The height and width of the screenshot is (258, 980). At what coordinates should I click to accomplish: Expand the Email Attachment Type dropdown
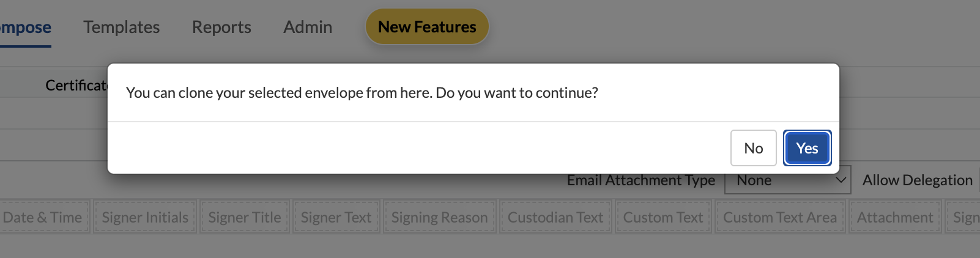pos(787,180)
